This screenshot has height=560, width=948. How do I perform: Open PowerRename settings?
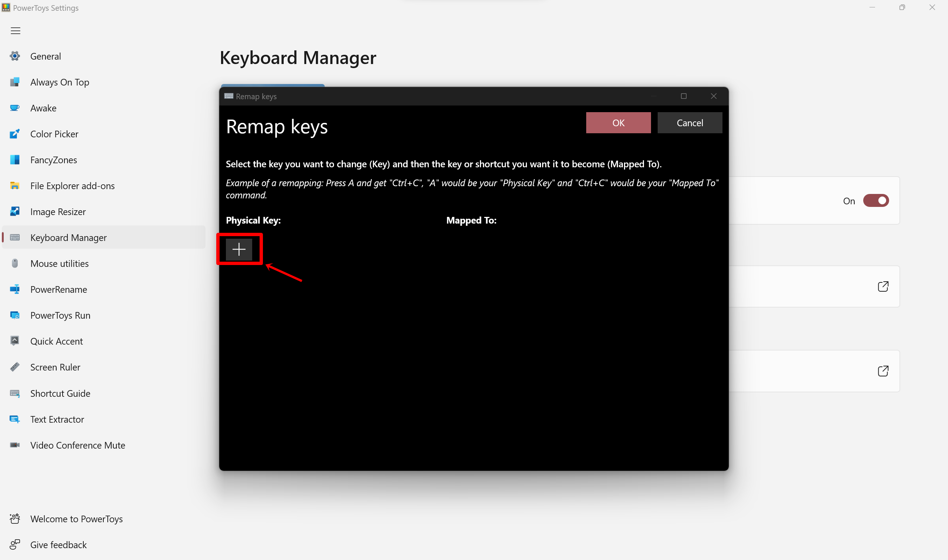pos(59,289)
